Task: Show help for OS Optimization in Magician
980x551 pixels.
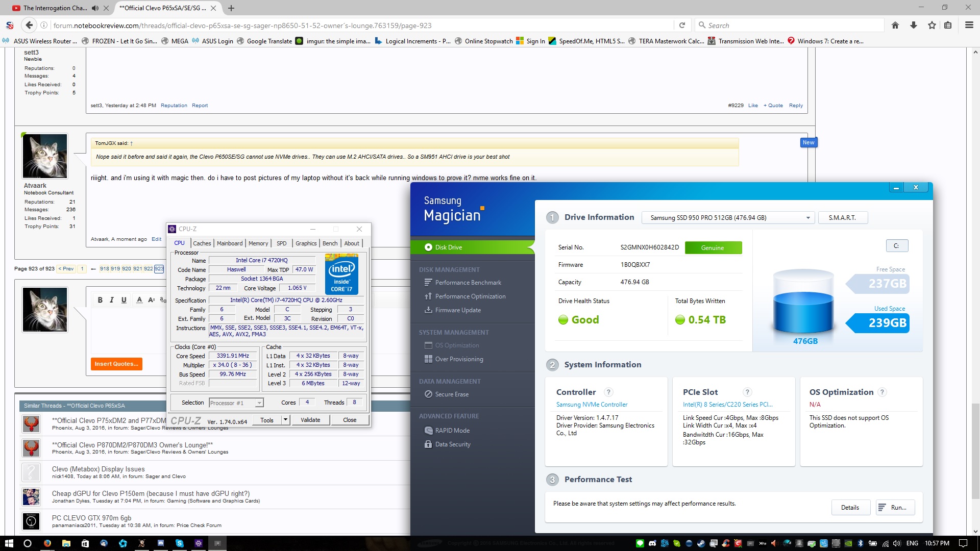Action: (x=883, y=392)
